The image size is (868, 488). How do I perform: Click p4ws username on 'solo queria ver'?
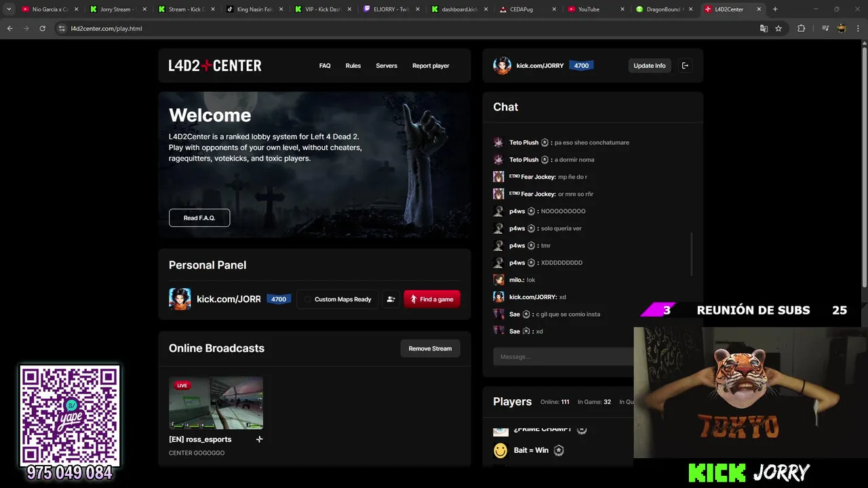coord(517,228)
